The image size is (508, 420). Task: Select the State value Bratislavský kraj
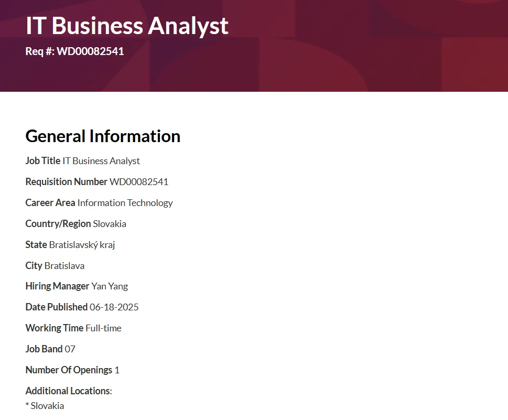tap(82, 245)
